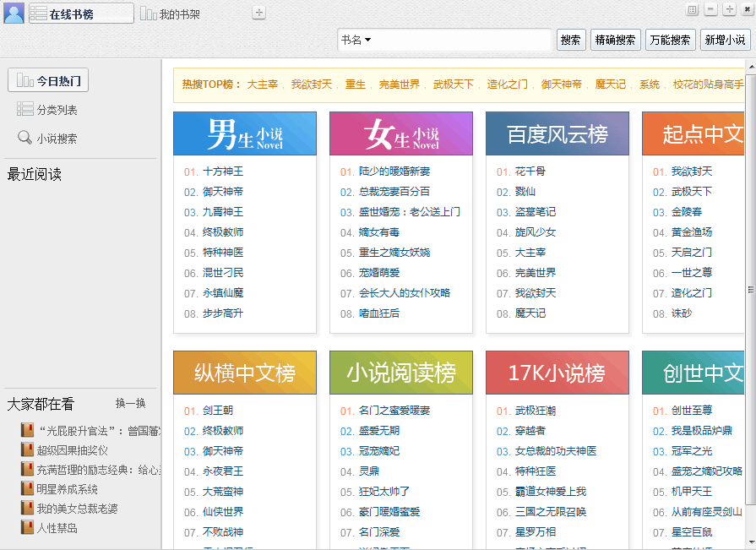Open 完美世界 in hot search list
This screenshot has height=550, width=756.
(x=399, y=84)
